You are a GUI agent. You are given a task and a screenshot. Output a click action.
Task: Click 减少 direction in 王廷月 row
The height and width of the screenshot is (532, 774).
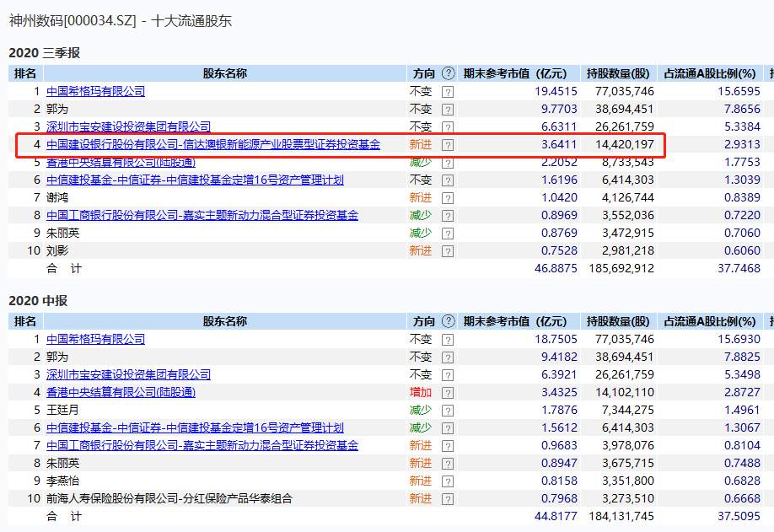click(x=421, y=410)
